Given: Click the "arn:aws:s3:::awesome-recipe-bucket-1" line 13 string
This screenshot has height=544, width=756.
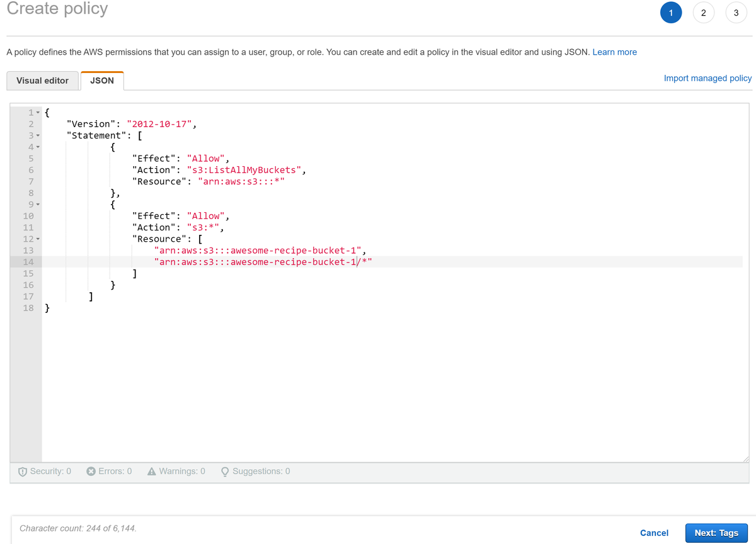Looking at the screenshot, I should [258, 251].
